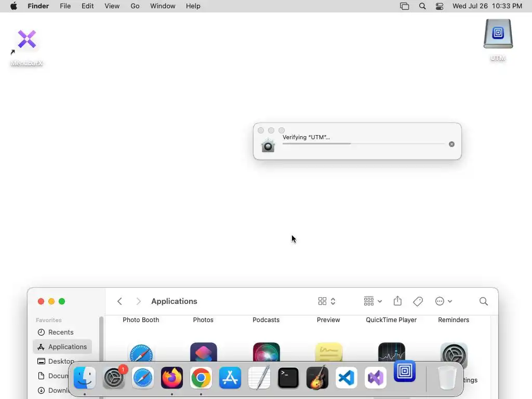Select Desktop in Finder sidebar
The image size is (532, 399).
[62, 362]
